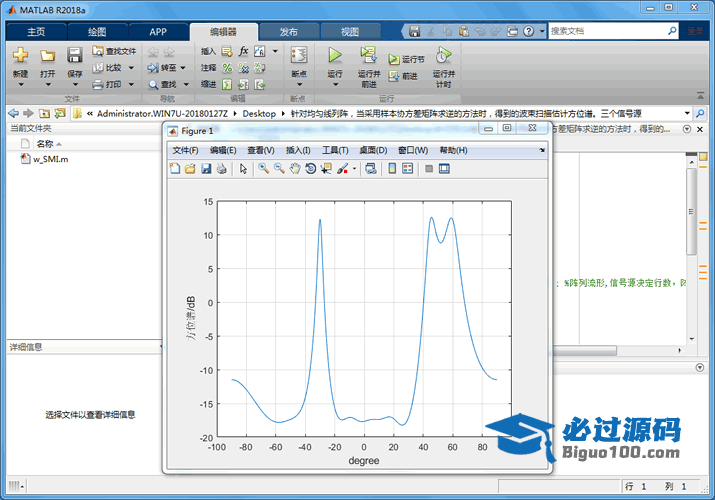Open 帮助(H) menu in Figure 1
The width and height of the screenshot is (715, 500).
(453, 150)
